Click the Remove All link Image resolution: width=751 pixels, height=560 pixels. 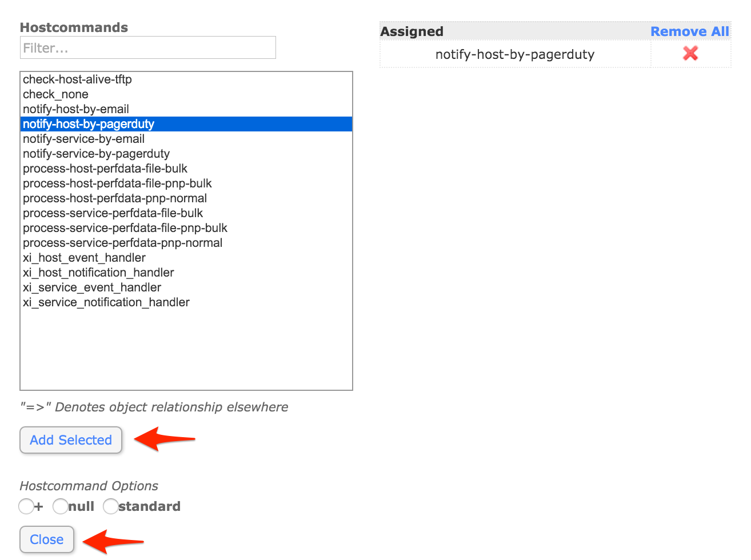pos(689,31)
